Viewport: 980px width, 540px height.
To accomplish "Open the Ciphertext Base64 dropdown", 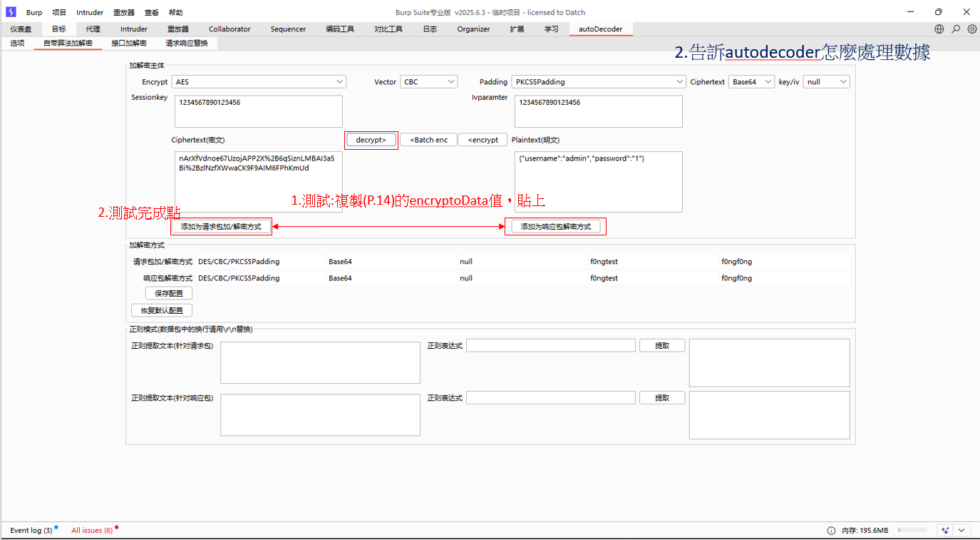I will [x=752, y=82].
